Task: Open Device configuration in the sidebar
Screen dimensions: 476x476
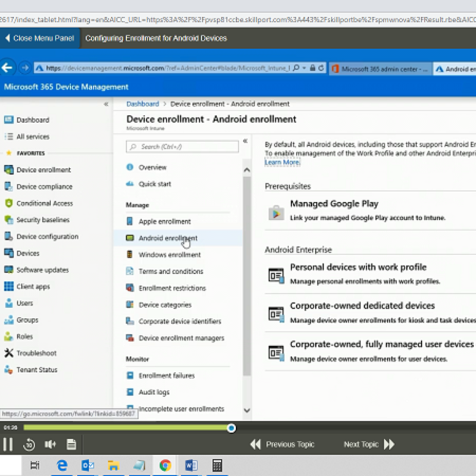Action: [41, 236]
